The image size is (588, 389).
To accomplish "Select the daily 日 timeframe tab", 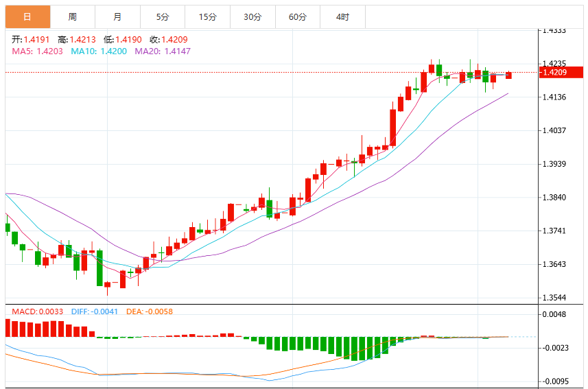I will click(27, 17).
